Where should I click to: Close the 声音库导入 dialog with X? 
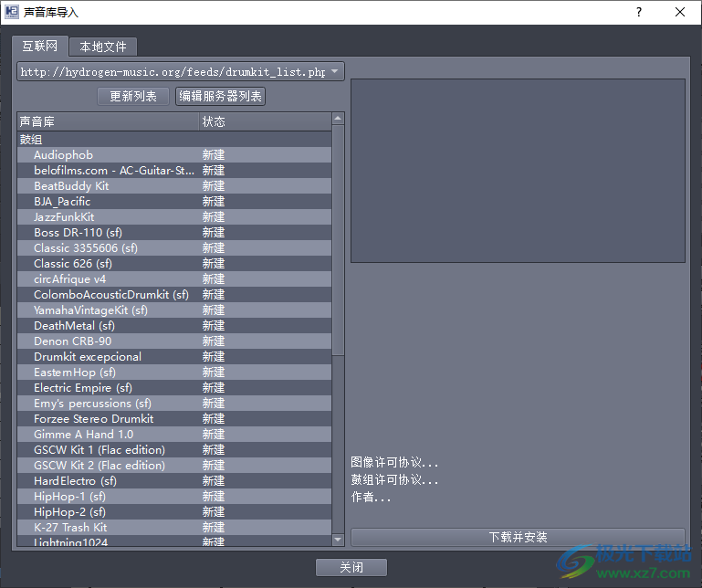679,12
